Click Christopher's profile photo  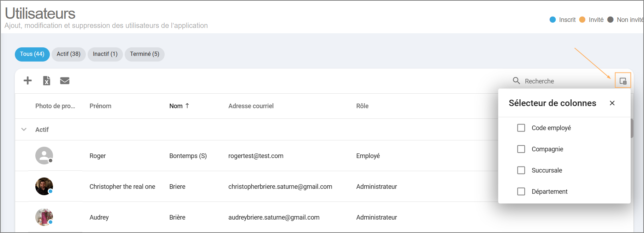pyautogui.click(x=44, y=186)
